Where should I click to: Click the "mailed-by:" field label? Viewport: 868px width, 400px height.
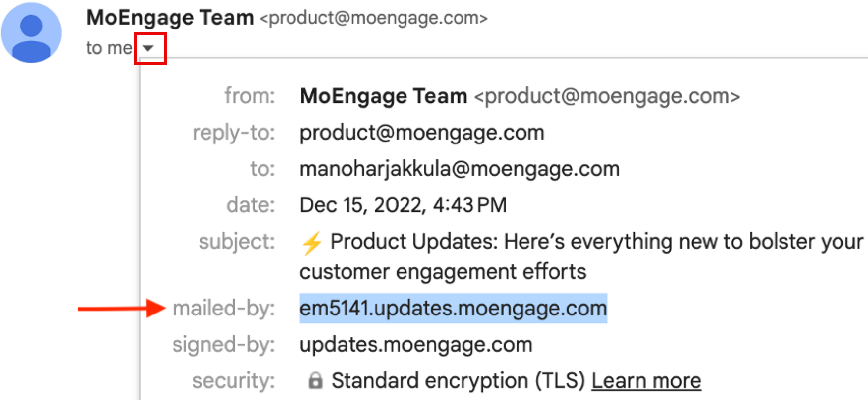pos(224,309)
